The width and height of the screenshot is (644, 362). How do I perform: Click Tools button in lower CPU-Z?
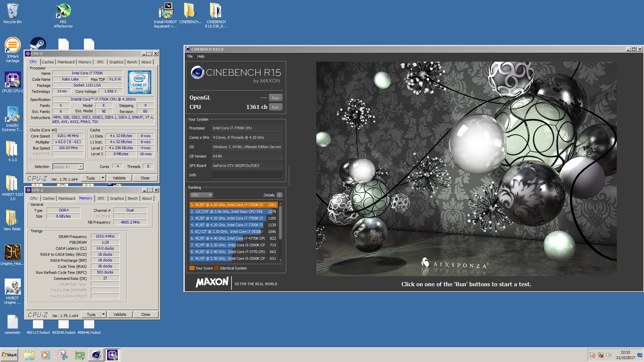[x=91, y=314]
